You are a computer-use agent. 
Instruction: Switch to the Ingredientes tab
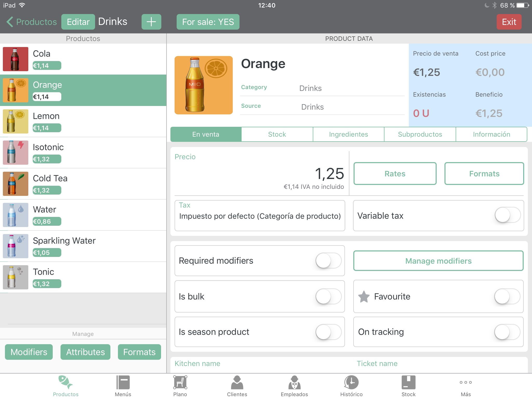point(348,134)
